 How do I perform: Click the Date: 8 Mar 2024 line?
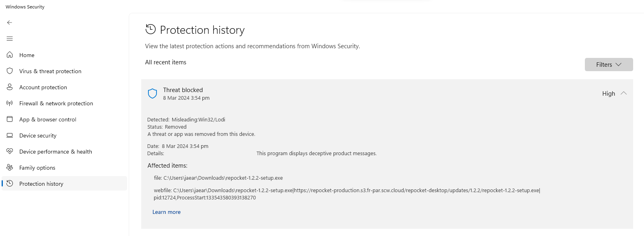tap(178, 146)
